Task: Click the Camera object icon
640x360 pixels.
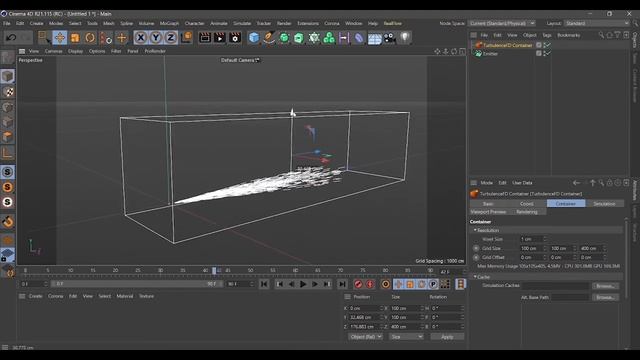Action: (x=390, y=38)
